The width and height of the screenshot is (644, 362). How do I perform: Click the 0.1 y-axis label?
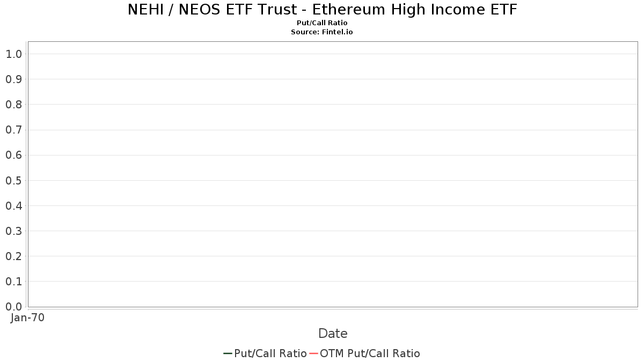tap(13, 282)
